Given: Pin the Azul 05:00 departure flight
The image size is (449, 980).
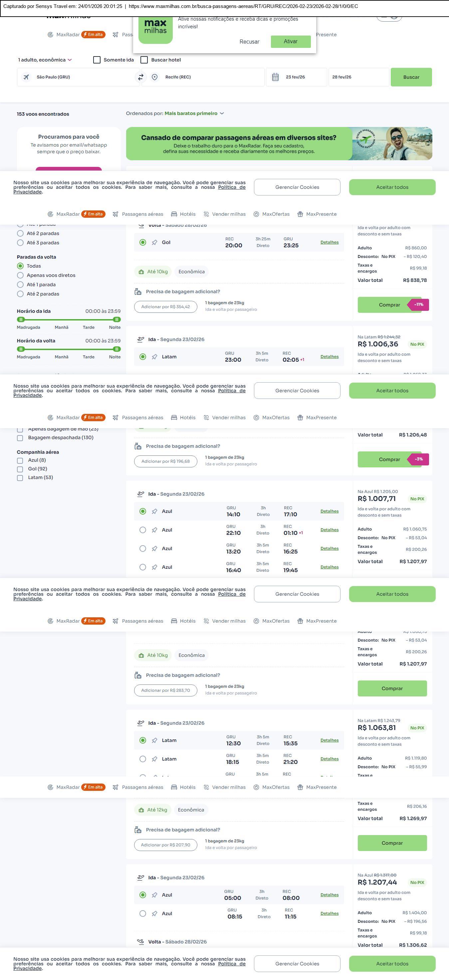Looking at the screenshot, I should pos(154,895).
